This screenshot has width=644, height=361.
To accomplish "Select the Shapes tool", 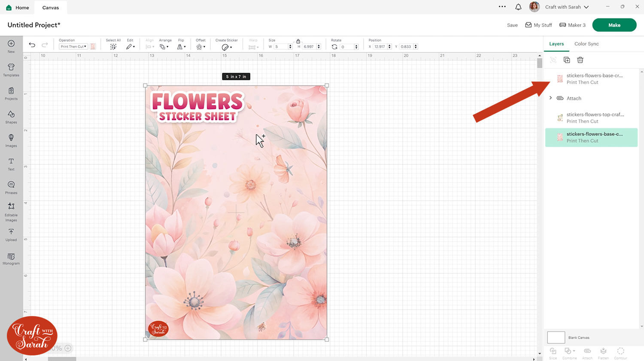I will (11, 116).
